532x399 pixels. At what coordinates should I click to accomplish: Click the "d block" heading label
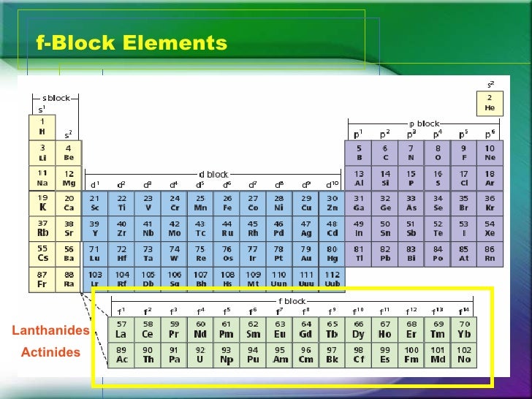[213, 175]
